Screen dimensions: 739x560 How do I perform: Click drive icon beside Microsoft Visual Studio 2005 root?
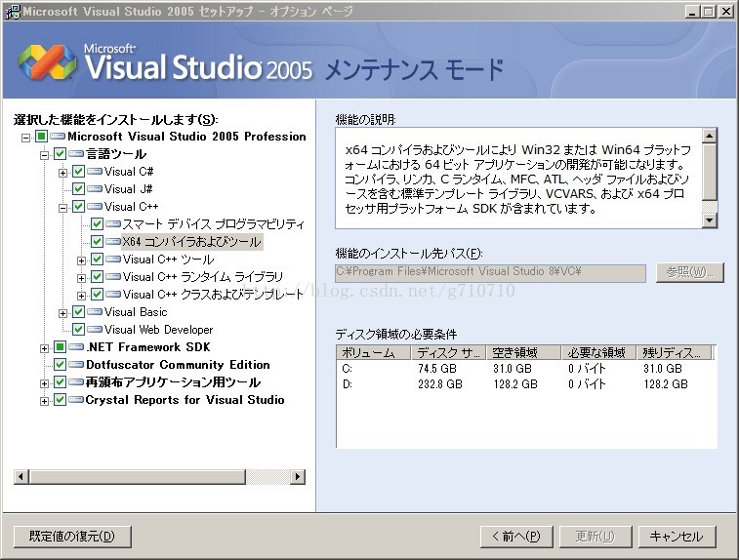[x=58, y=137]
